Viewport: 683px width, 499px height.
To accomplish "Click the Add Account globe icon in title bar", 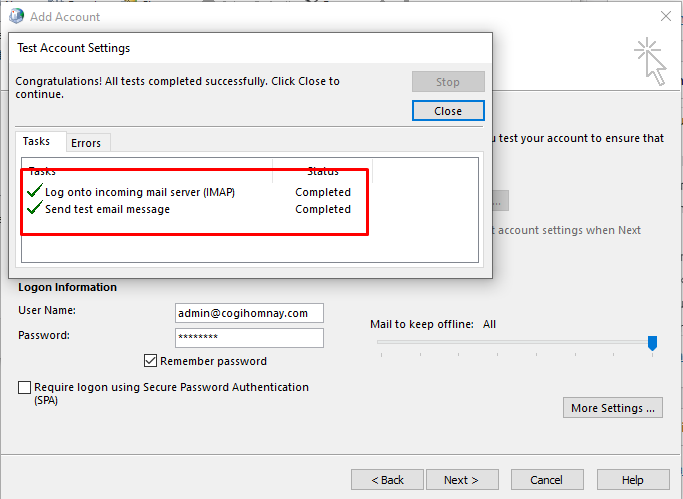I will point(16,16).
